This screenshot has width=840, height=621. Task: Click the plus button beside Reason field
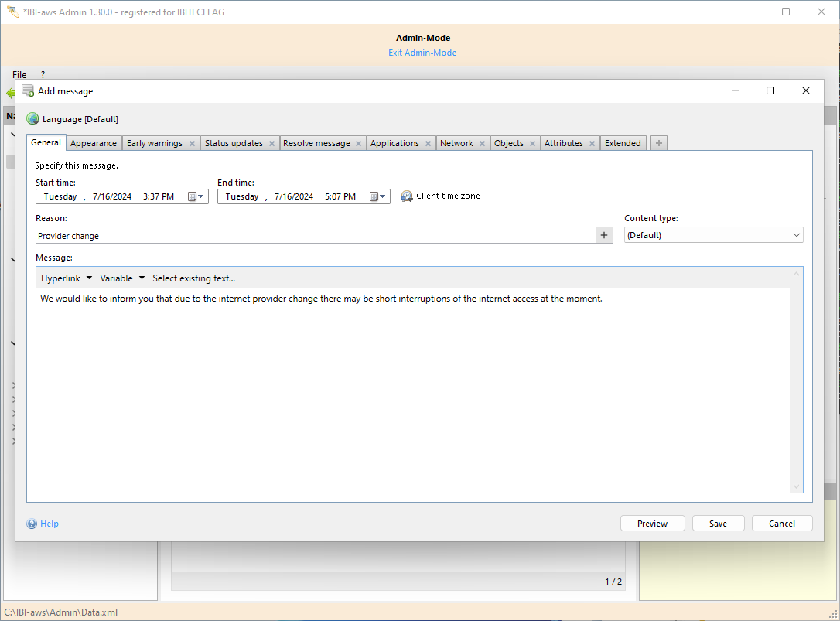click(x=604, y=236)
